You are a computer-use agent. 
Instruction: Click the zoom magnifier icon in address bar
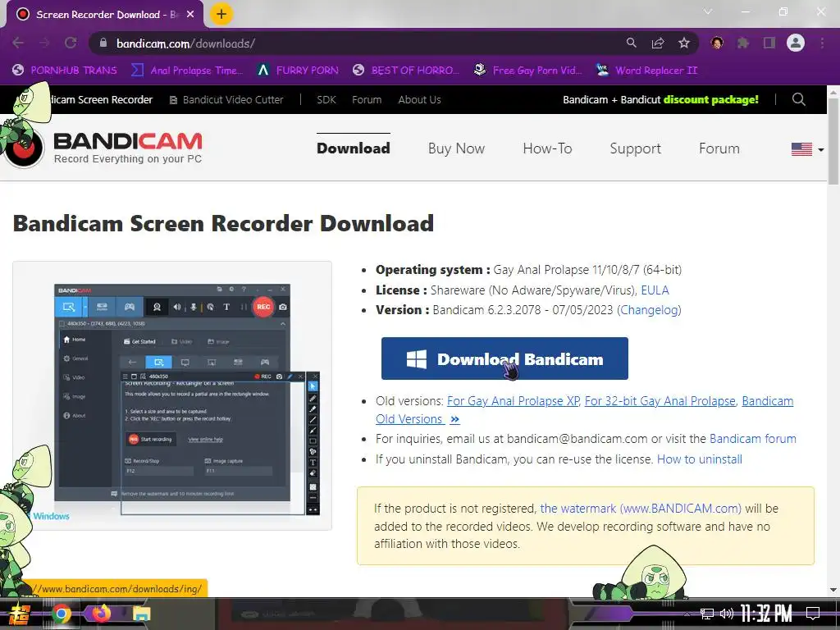(631, 43)
